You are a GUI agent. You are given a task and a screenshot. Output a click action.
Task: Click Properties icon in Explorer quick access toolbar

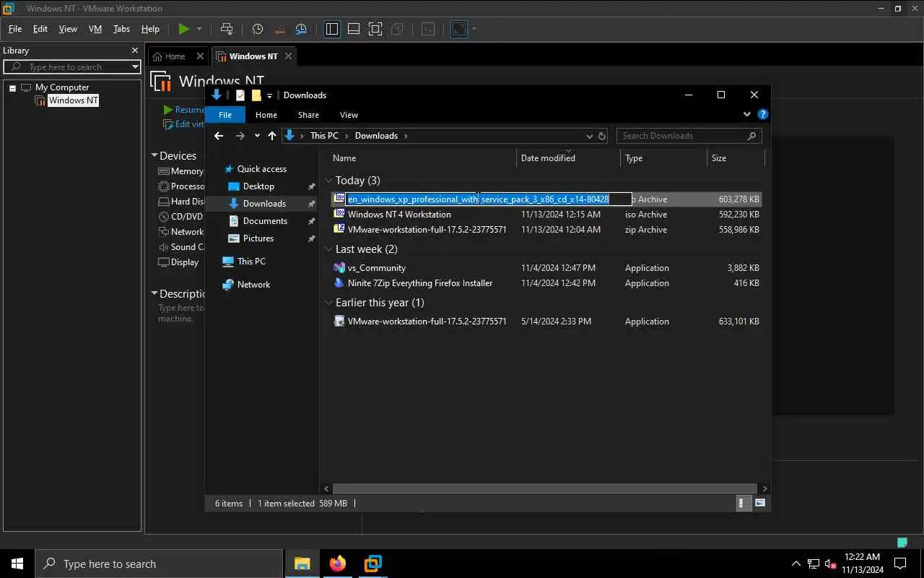[240, 95]
